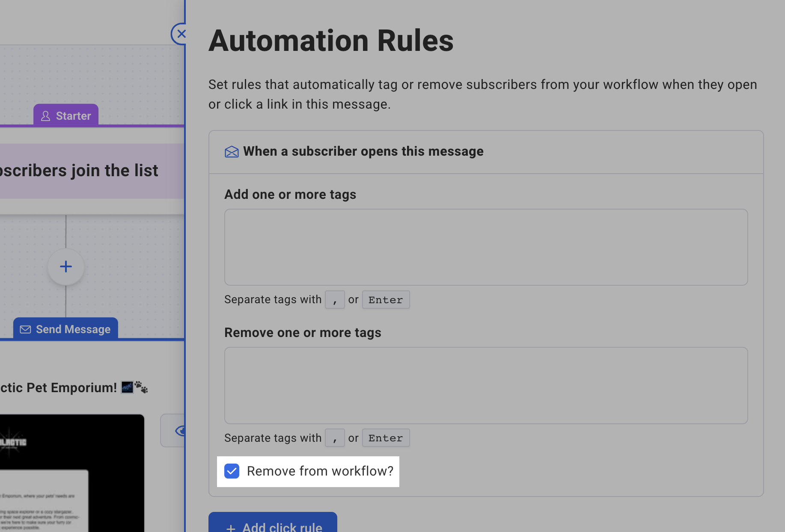Focus the Add one or more tags field
Viewport: 785px width, 532px height.
pos(486,247)
